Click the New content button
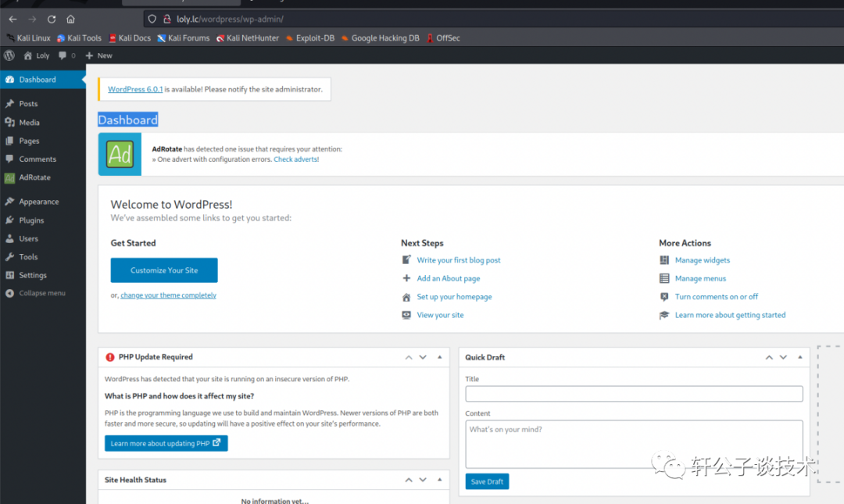844x504 pixels. (x=99, y=55)
